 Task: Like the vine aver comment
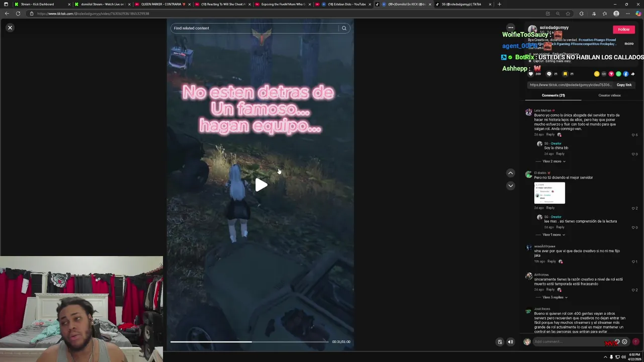coord(633,261)
